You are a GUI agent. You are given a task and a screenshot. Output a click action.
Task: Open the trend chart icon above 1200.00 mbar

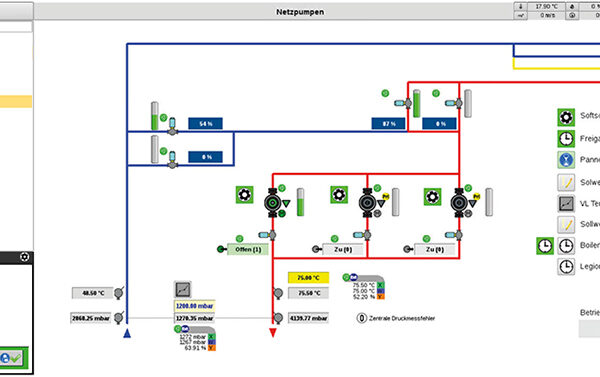tap(183, 290)
